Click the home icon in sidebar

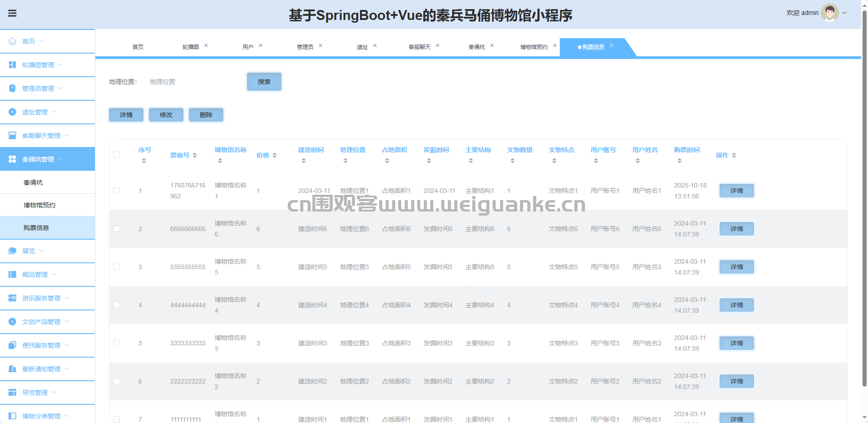point(12,41)
